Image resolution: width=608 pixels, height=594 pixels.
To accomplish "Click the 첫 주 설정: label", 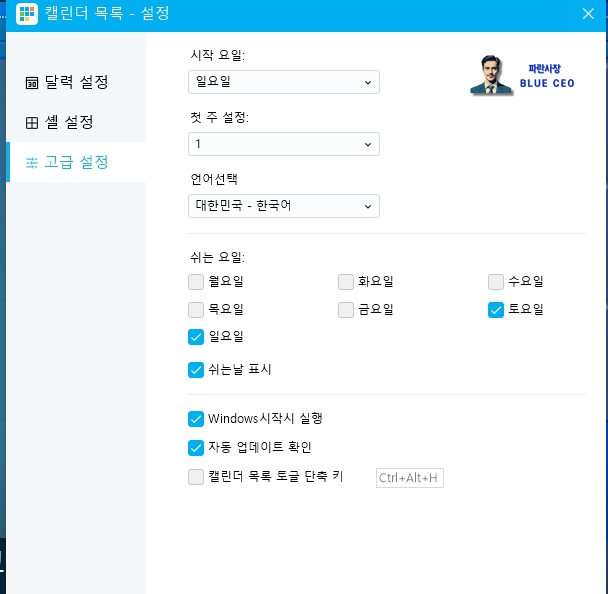I will pyautogui.click(x=219, y=117).
